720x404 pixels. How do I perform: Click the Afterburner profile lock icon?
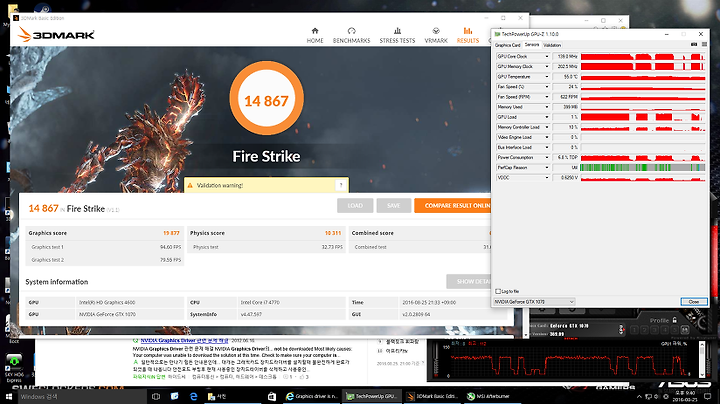pyautogui.click(x=675, y=320)
